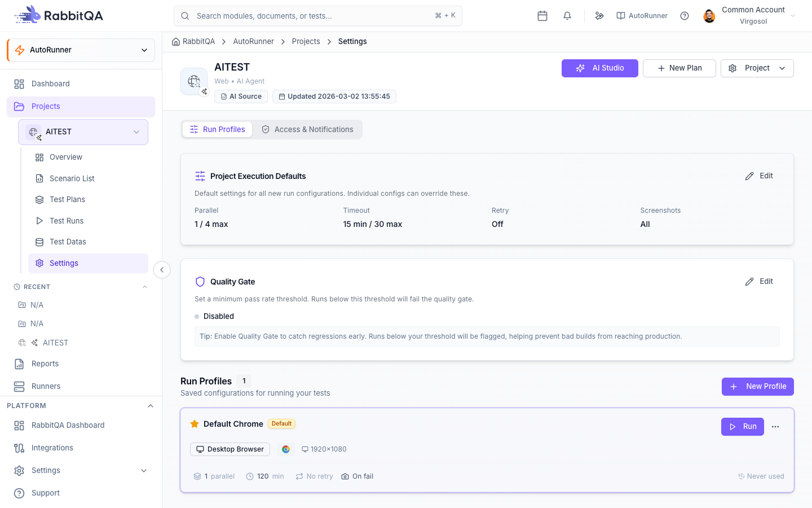
Task: Click the planet icon beside the AutoRunner docs link
Action: (x=599, y=16)
